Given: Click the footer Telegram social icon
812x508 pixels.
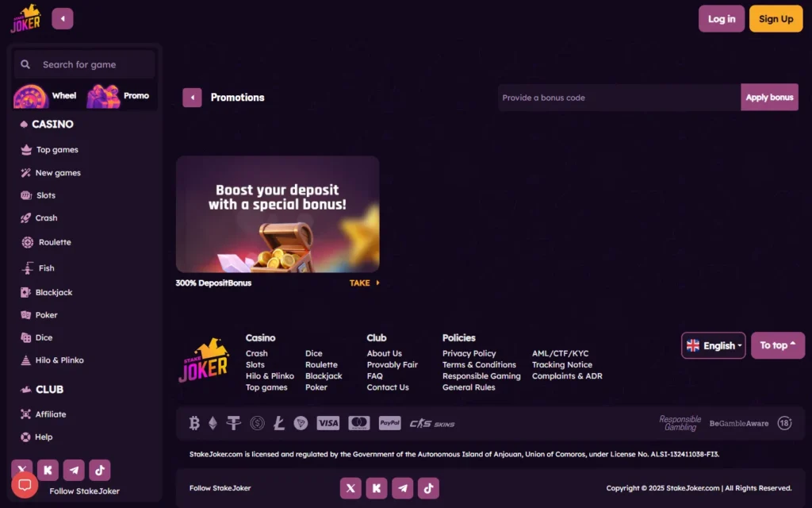Looking at the screenshot, I should [402, 488].
